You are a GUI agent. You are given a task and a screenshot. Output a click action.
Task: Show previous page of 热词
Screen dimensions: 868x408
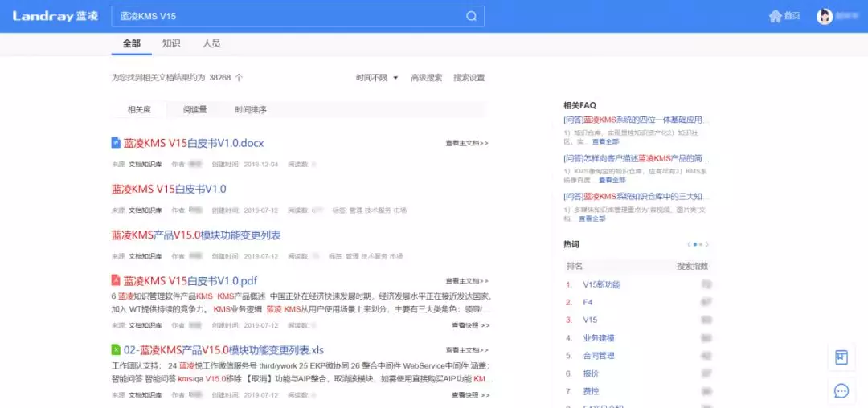click(689, 244)
